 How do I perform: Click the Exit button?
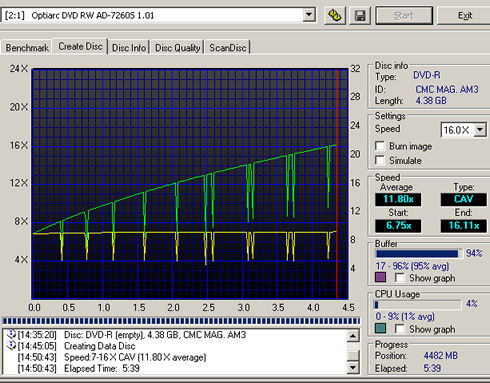coord(464,15)
